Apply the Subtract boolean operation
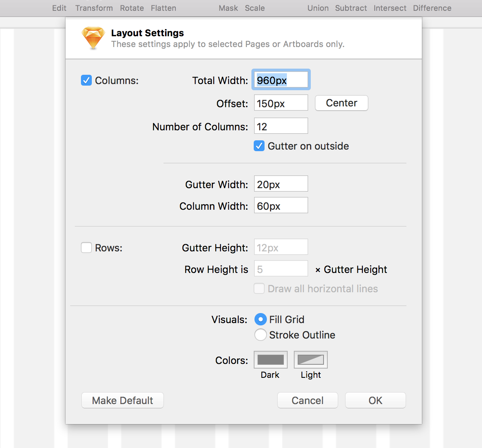The height and width of the screenshot is (448, 482). point(351,8)
